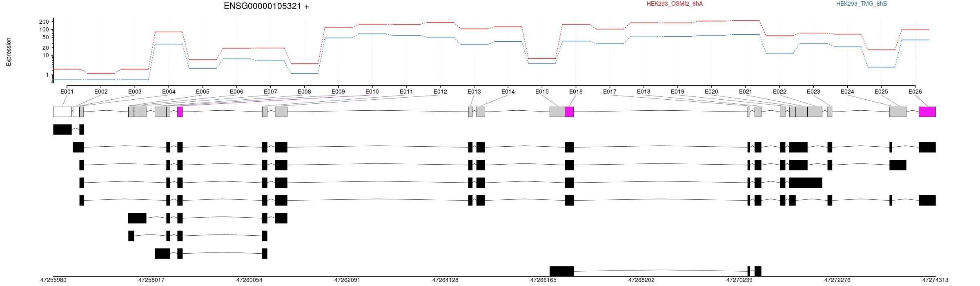
Task: Select the HEK293_TMG_6hB legend label
Action: point(862,4)
